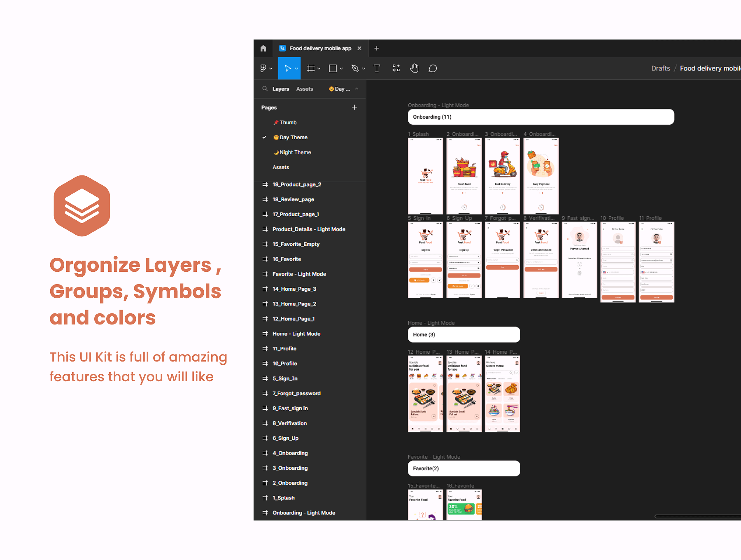741x560 pixels.
Task: Open the Resources components tool
Action: click(396, 68)
